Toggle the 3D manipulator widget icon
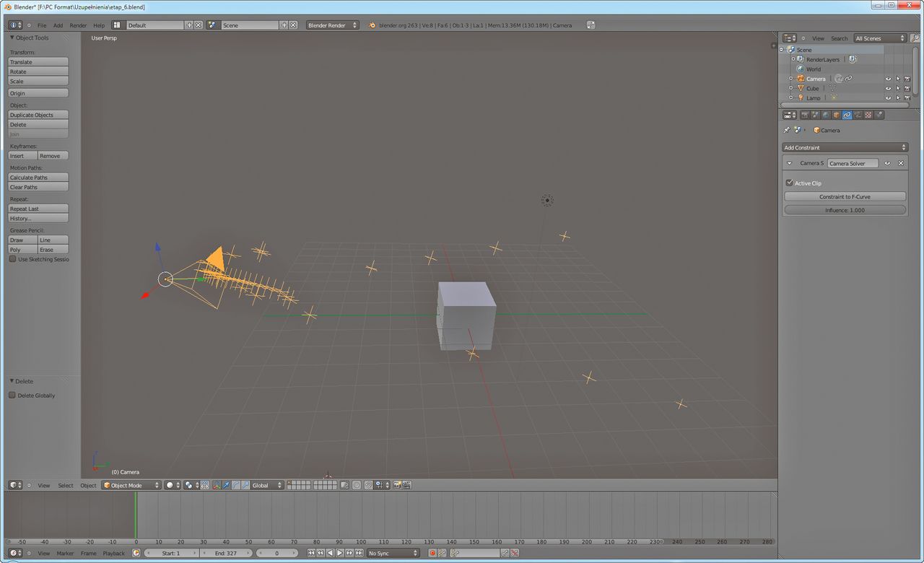 coord(217,485)
